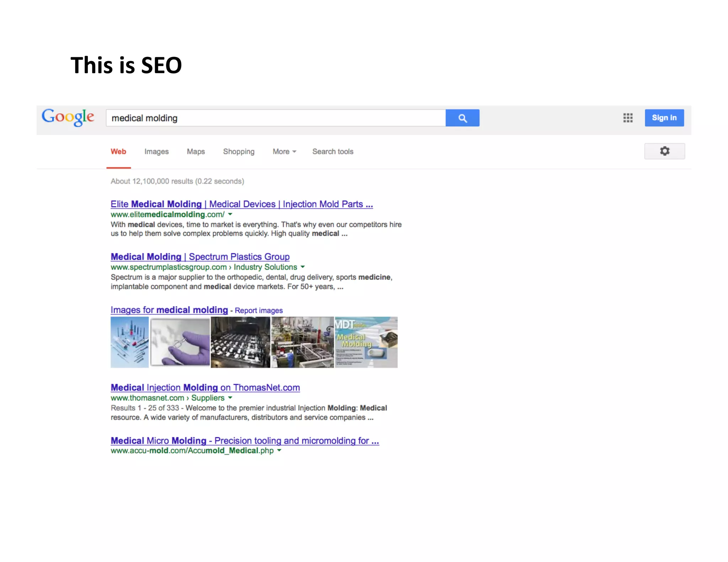
Task: Click the www.elitemedicalmolding.com/ URL text
Action: click(x=167, y=215)
